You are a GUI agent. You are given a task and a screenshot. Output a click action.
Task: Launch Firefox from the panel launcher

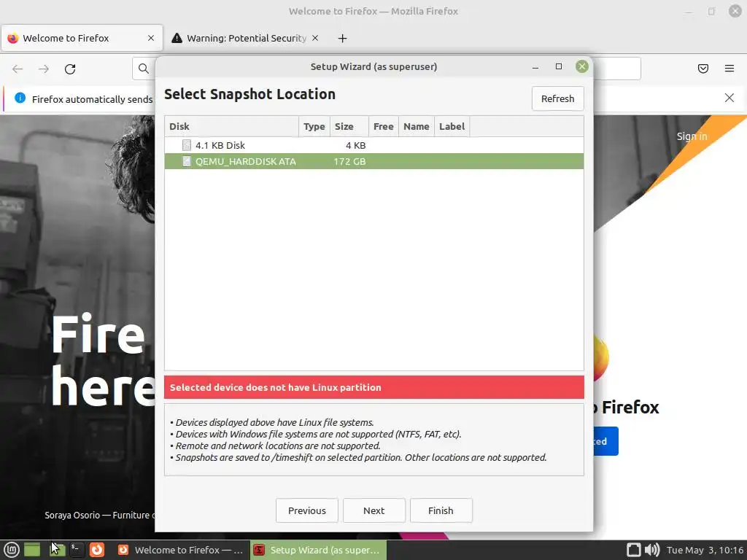pyautogui.click(x=97, y=550)
